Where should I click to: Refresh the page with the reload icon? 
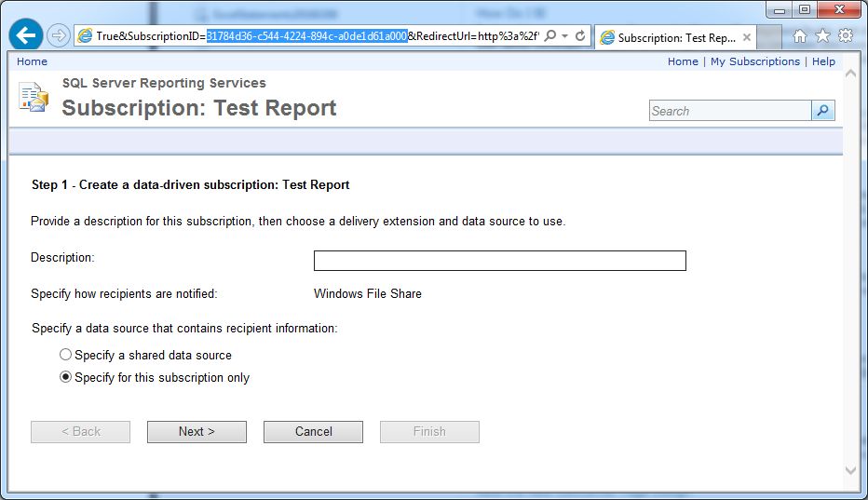click(580, 36)
